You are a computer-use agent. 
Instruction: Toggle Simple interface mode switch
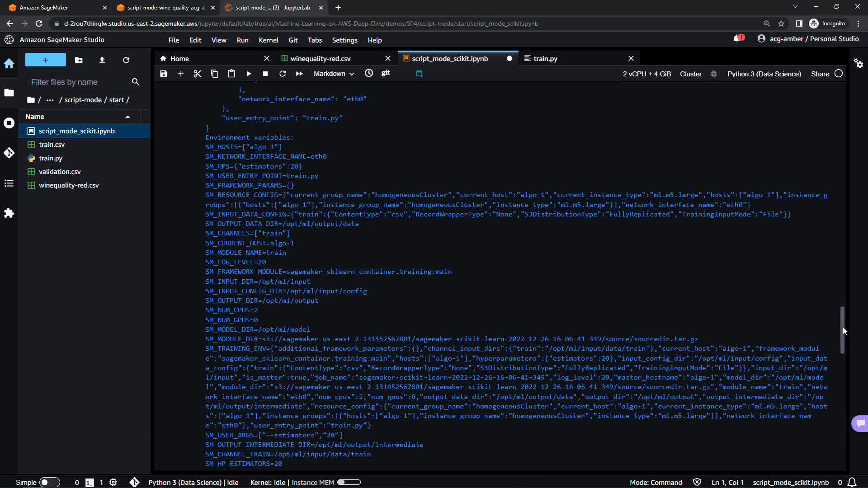click(49, 482)
